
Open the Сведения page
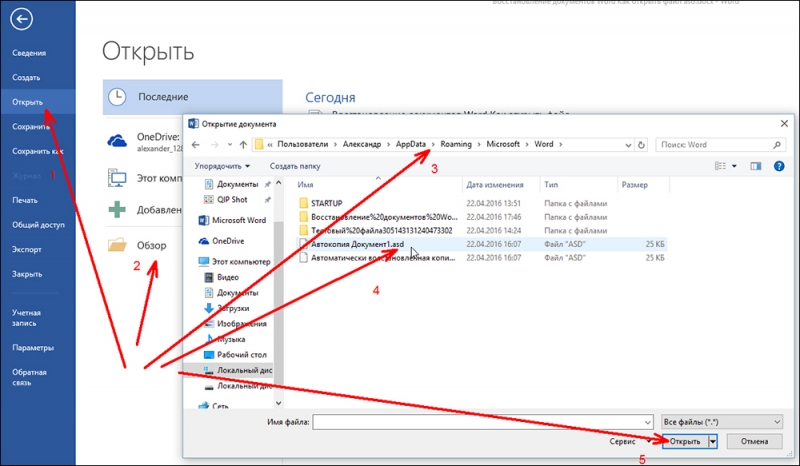[x=29, y=53]
